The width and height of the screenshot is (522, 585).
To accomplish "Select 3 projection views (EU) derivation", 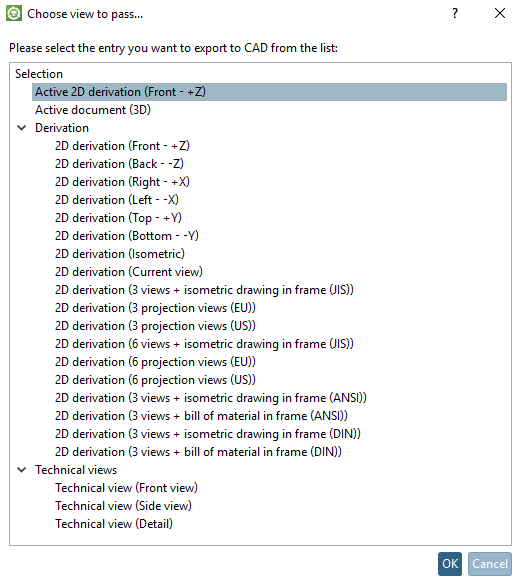I will [155, 308].
